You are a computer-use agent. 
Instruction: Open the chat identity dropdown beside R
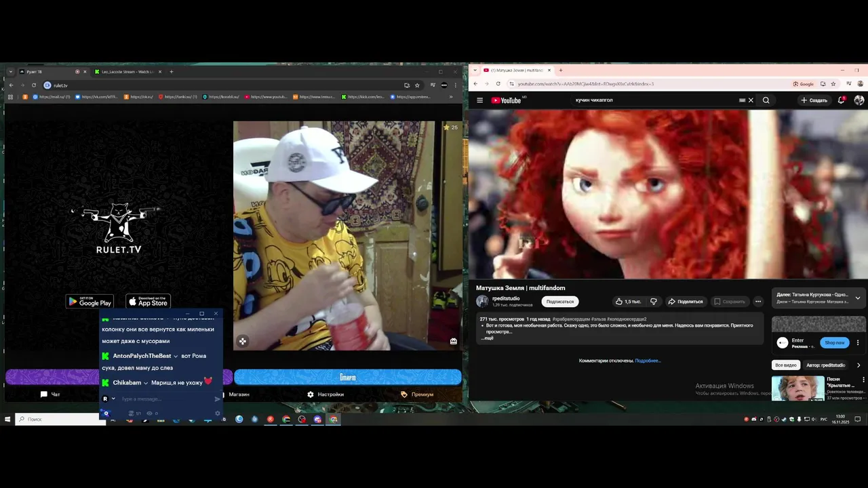[x=113, y=399]
